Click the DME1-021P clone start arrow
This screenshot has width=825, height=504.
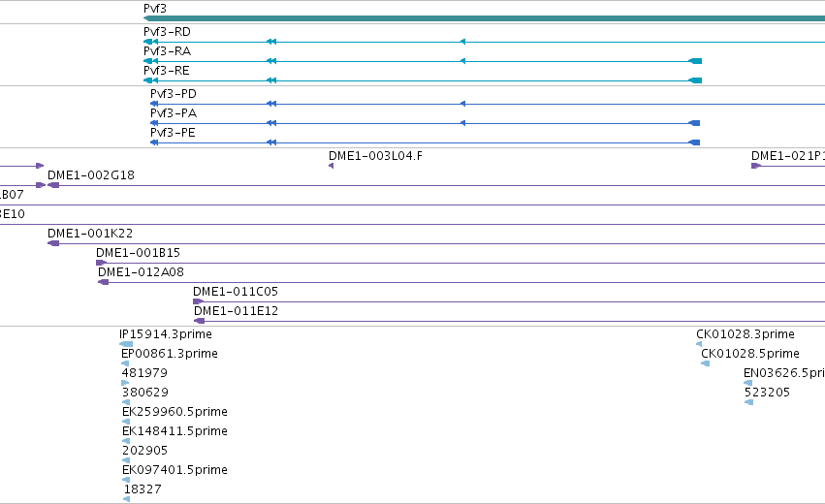click(756, 167)
